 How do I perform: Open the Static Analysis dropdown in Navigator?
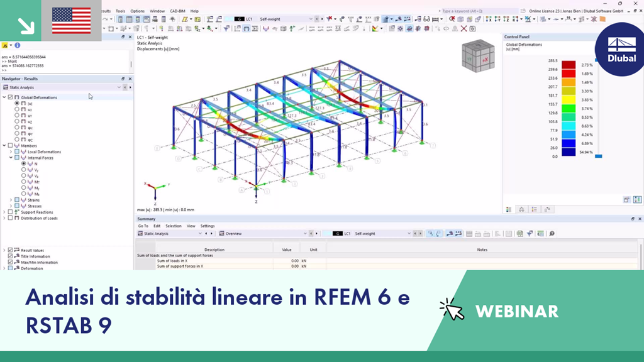[x=119, y=87]
